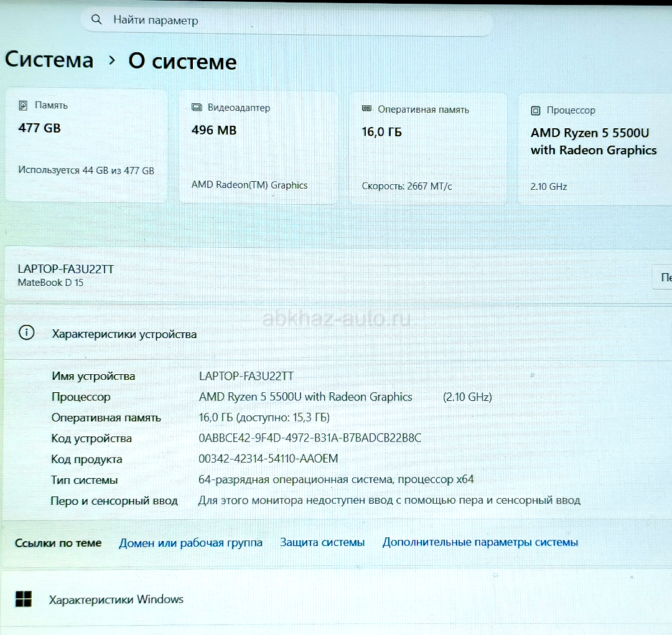Select the 'Тип системы' 64-bit value
Image resolution: width=672 pixels, height=635 pixels.
click(x=336, y=479)
